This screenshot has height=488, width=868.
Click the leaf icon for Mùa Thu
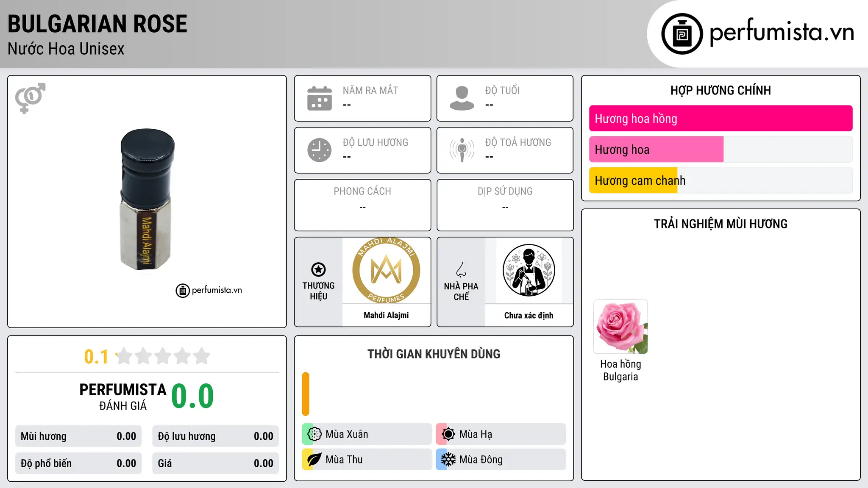314,460
